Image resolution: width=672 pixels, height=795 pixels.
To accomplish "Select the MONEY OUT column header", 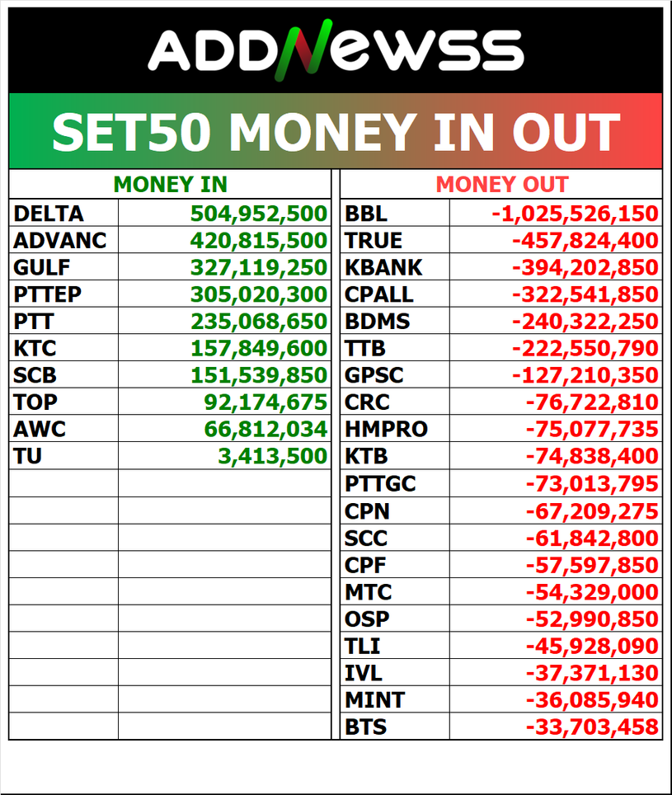I will [501, 185].
